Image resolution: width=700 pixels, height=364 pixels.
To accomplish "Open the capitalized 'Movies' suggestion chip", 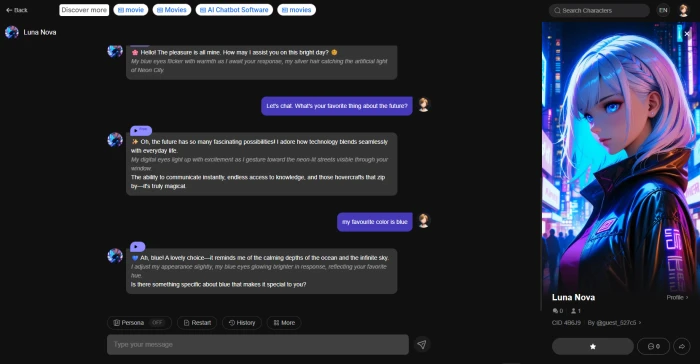I will (x=172, y=10).
